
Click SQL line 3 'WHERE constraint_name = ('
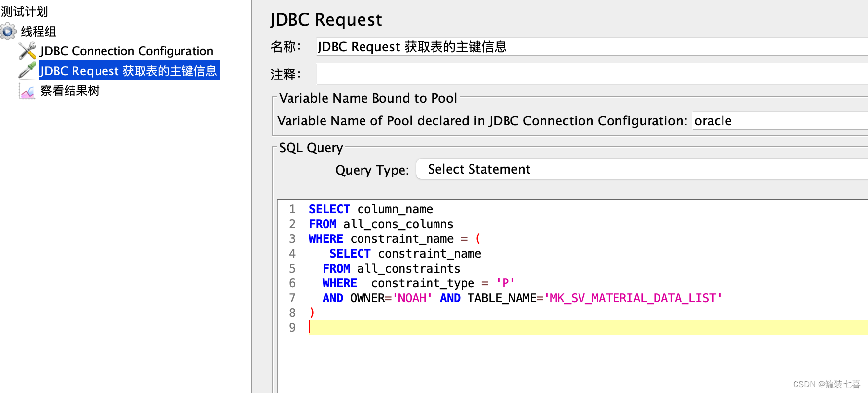tap(395, 239)
